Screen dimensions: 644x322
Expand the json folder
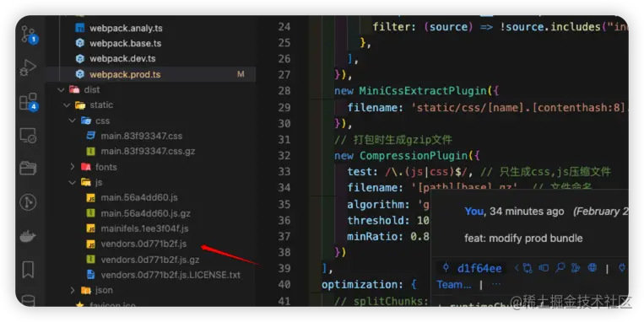73,290
